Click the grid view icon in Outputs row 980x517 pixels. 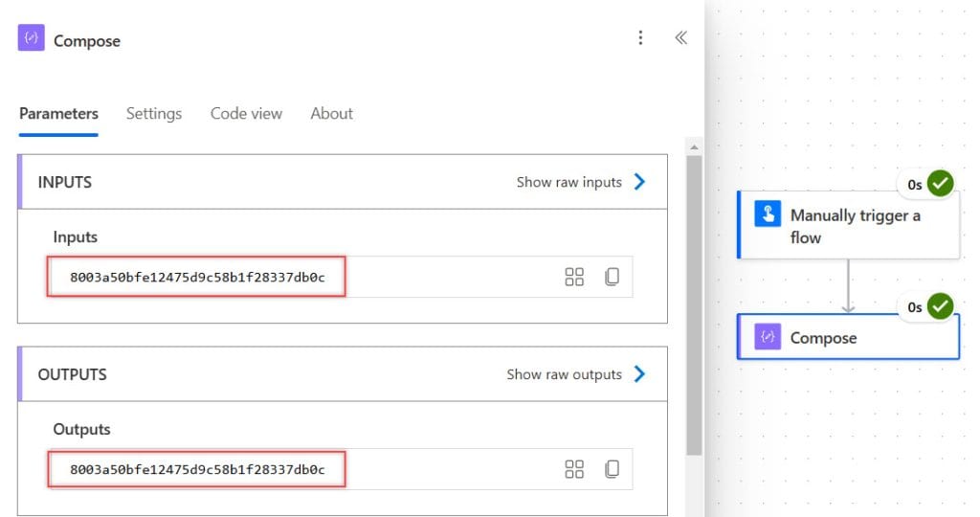pos(574,469)
